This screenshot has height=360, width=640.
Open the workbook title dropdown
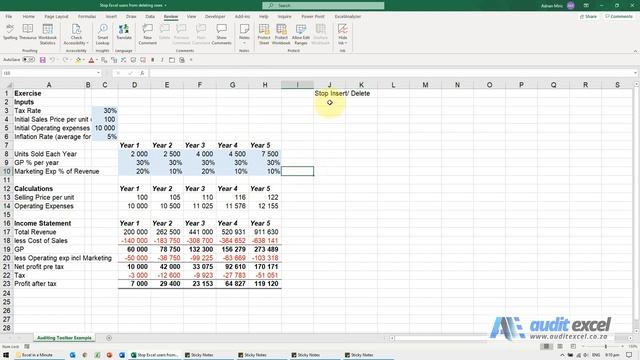pyautogui.click(x=165, y=5)
